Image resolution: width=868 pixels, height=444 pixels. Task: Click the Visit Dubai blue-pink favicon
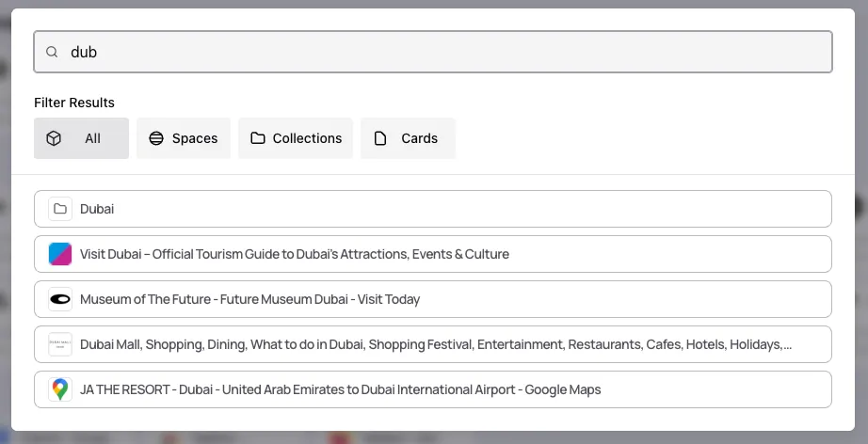(x=60, y=254)
